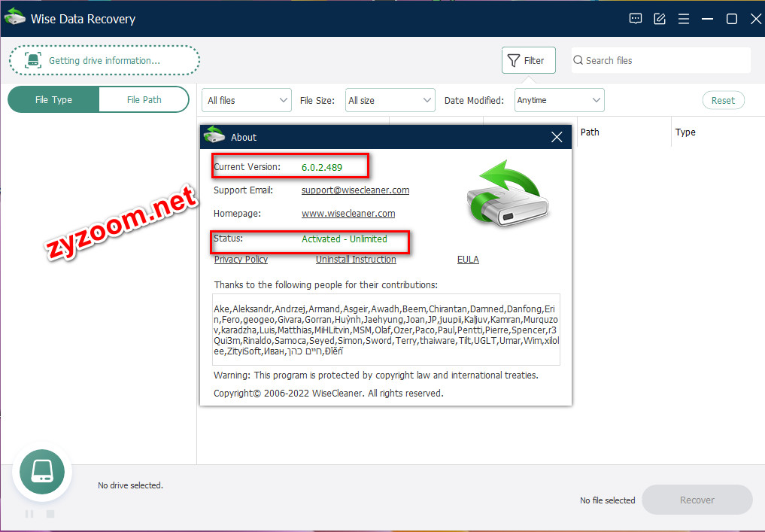Click the Getting drive information drive selector
765x532 pixels.
click(x=105, y=60)
